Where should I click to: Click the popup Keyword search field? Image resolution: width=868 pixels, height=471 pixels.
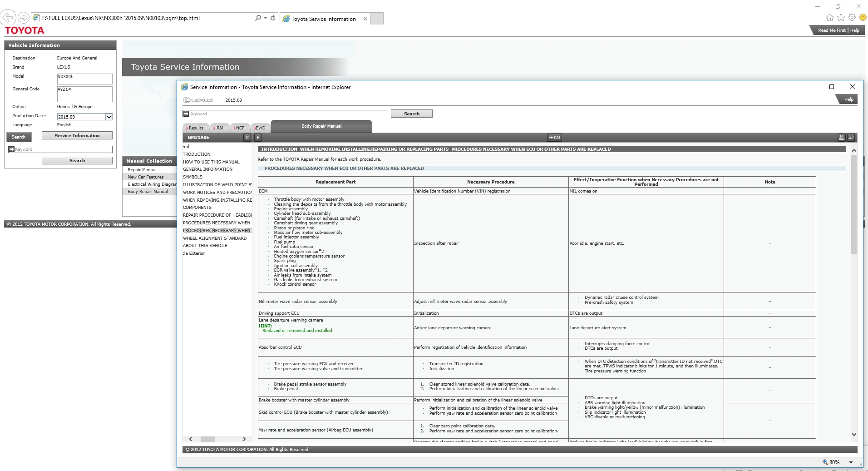pyautogui.click(x=288, y=114)
